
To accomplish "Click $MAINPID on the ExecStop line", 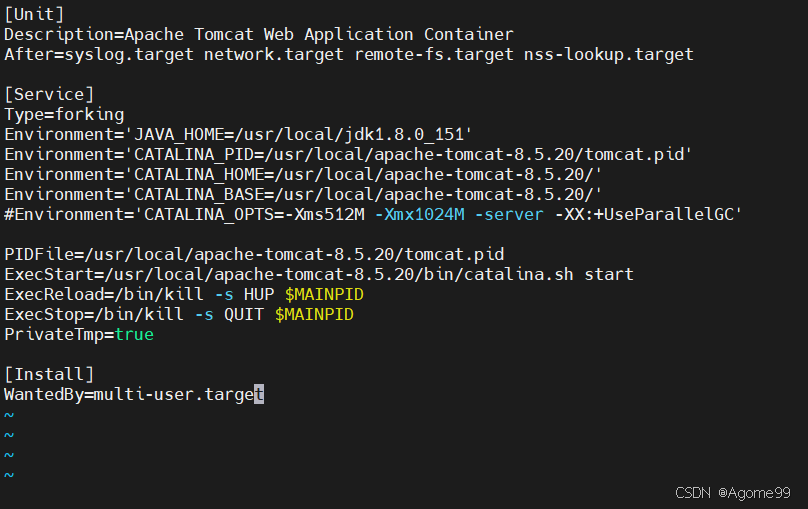I will click(314, 315).
